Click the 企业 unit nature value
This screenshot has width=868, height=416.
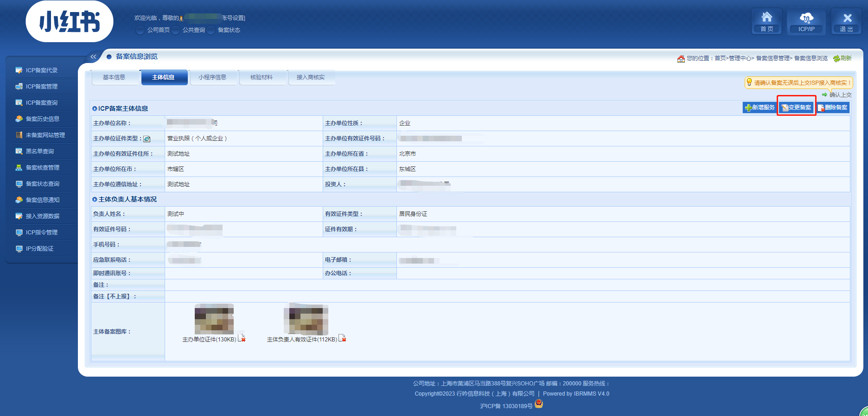pyautogui.click(x=405, y=123)
